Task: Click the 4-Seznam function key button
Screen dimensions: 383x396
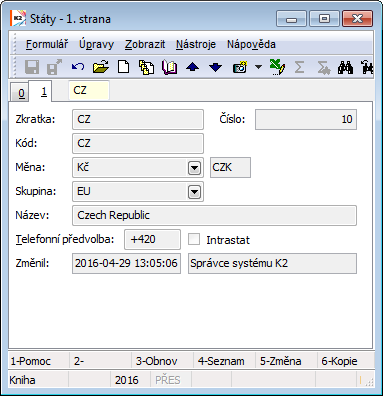Action: 224,361
